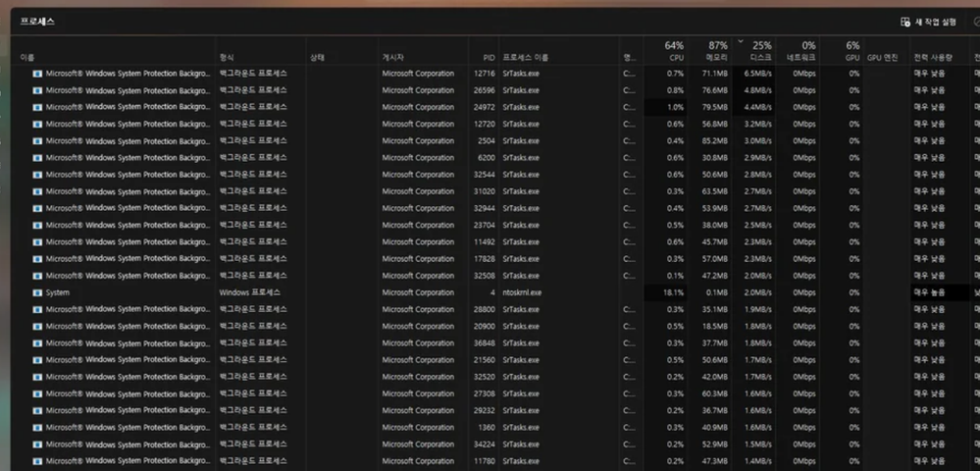The height and width of the screenshot is (471, 980).
Task: Click the process icon in the PID 2504 row
Action: [x=37, y=141]
